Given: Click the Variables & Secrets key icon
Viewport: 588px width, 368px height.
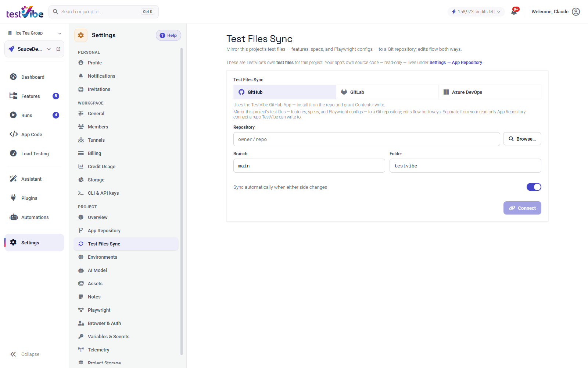Looking at the screenshot, I should click(x=81, y=336).
